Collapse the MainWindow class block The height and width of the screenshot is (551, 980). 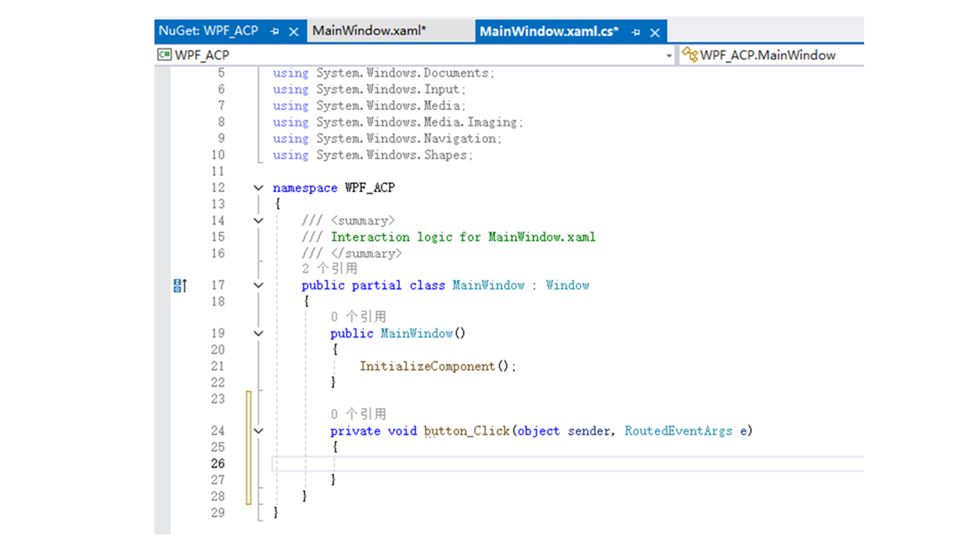[258, 285]
